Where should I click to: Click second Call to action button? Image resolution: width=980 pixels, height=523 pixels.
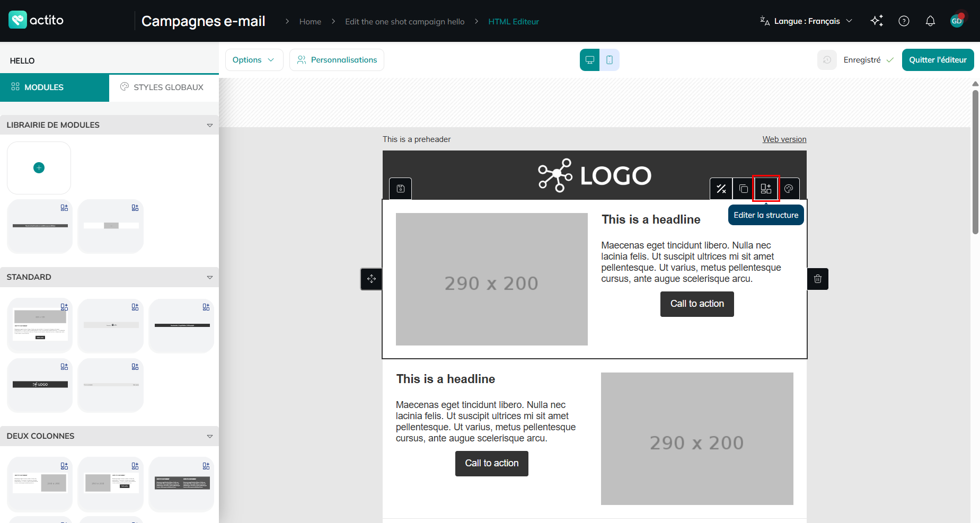[492, 464]
